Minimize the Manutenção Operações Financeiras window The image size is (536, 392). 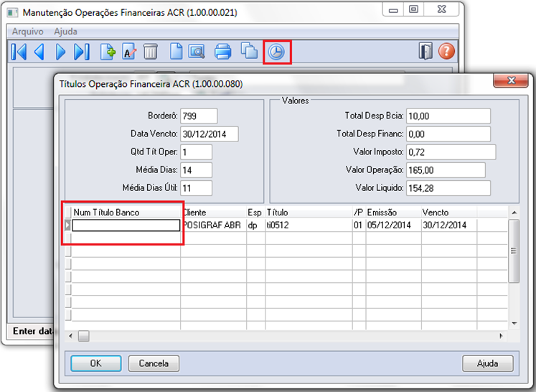(393, 10)
